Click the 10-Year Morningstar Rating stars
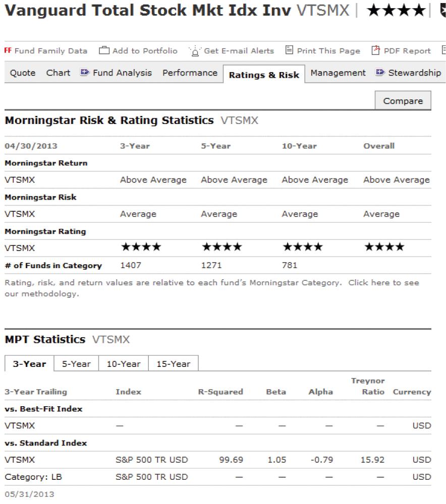 point(303,247)
